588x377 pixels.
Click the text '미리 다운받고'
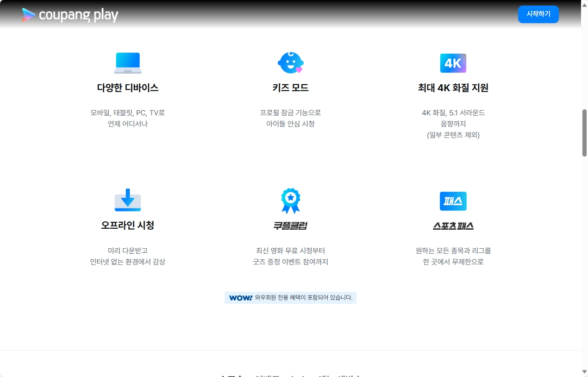(128, 251)
